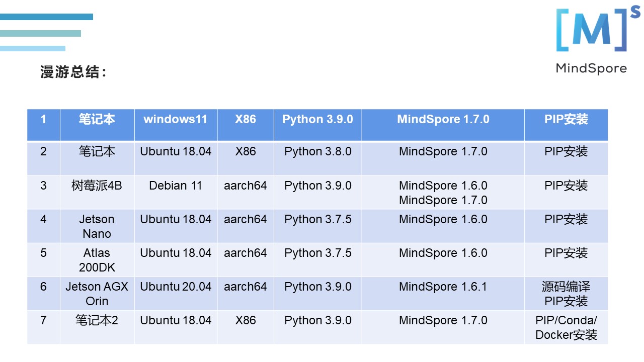Select the Jetson Nano cell
This screenshot has width=644, height=362.
(x=97, y=226)
